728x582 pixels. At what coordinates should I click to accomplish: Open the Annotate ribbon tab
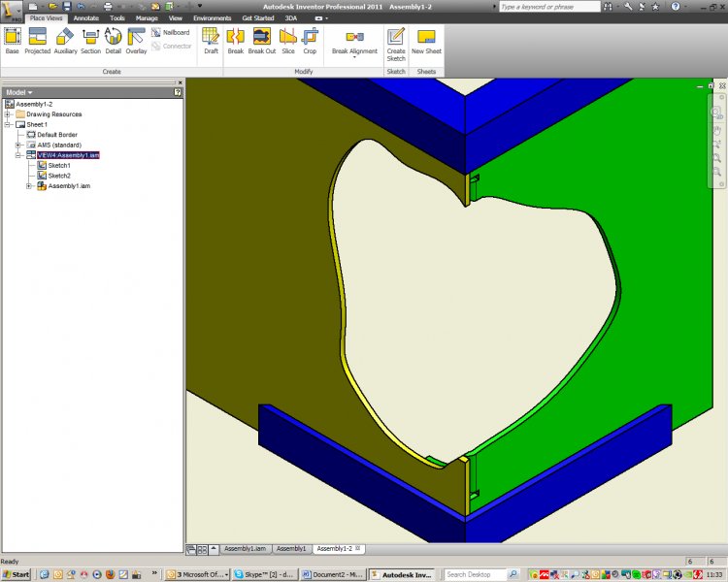(86, 17)
